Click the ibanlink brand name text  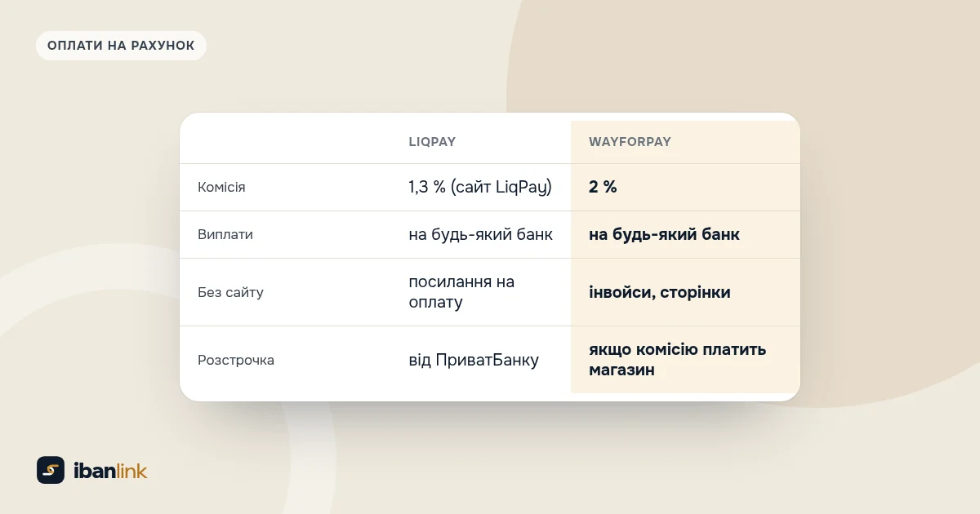[110, 471]
